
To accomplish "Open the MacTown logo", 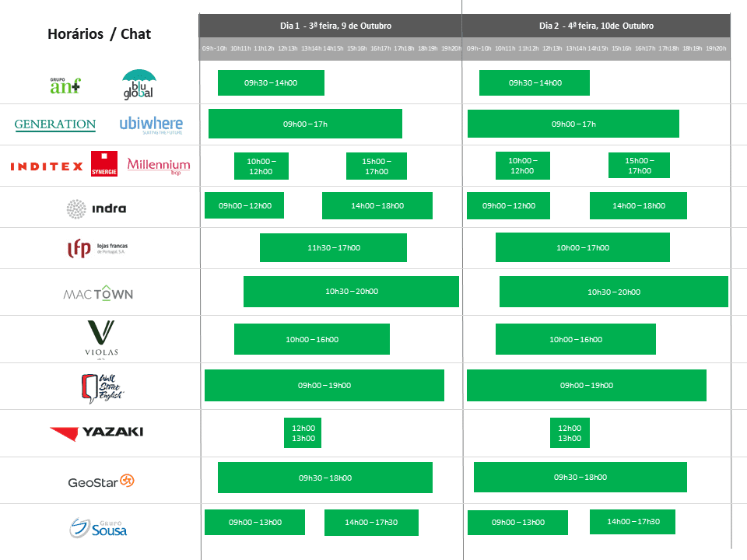I will pos(98,293).
